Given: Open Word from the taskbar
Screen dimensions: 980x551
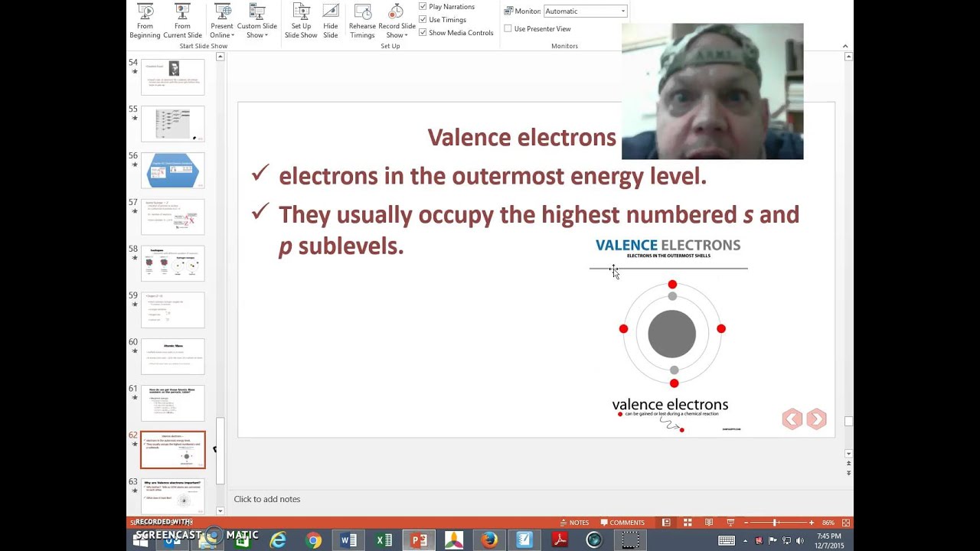Looking at the screenshot, I should pyautogui.click(x=348, y=540).
